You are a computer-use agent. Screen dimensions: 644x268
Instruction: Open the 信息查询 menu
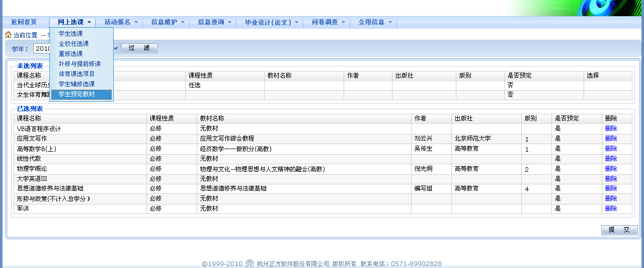tap(215, 22)
